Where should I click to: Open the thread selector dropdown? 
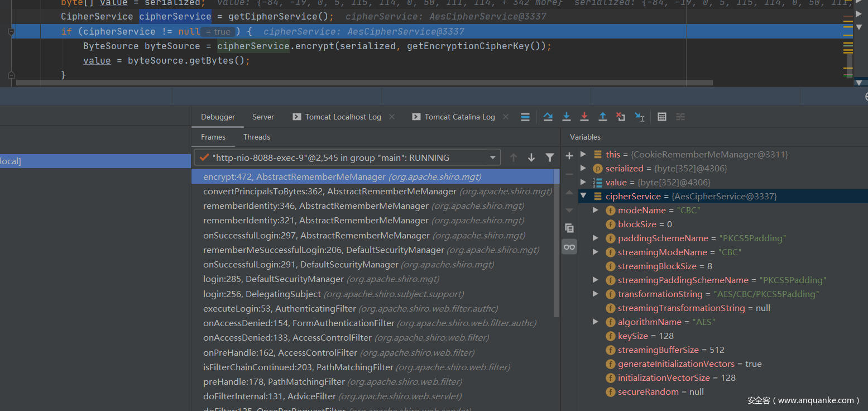(492, 158)
